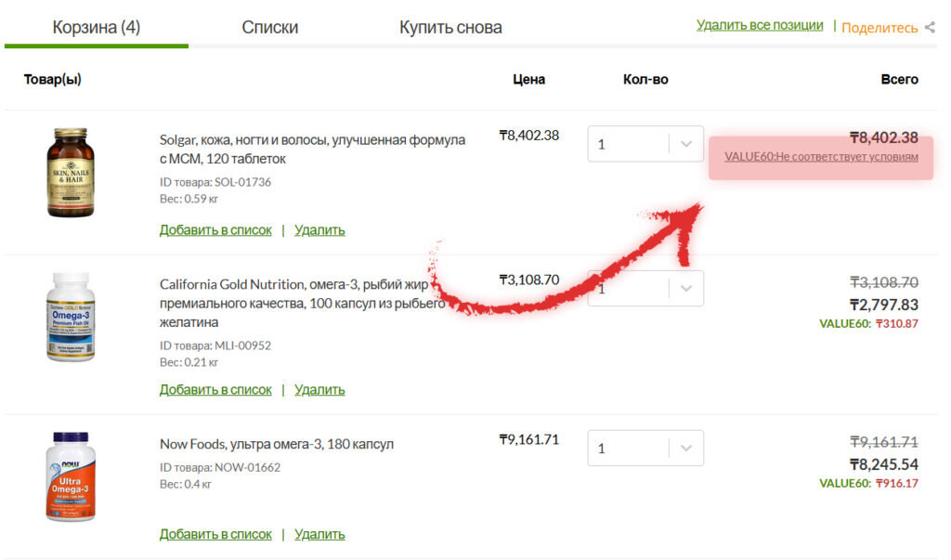Open the Корзина (4) tab

coord(97,27)
